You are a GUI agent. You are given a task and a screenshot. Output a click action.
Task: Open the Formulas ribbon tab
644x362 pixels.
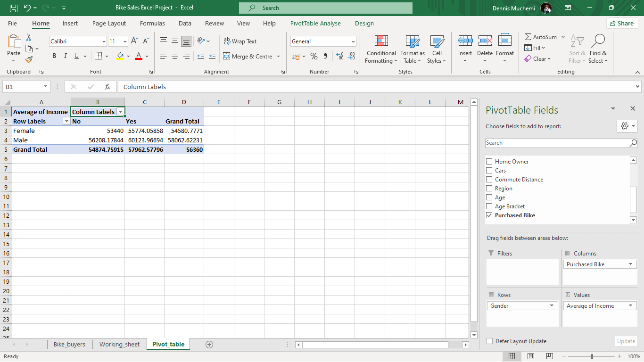tap(152, 23)
